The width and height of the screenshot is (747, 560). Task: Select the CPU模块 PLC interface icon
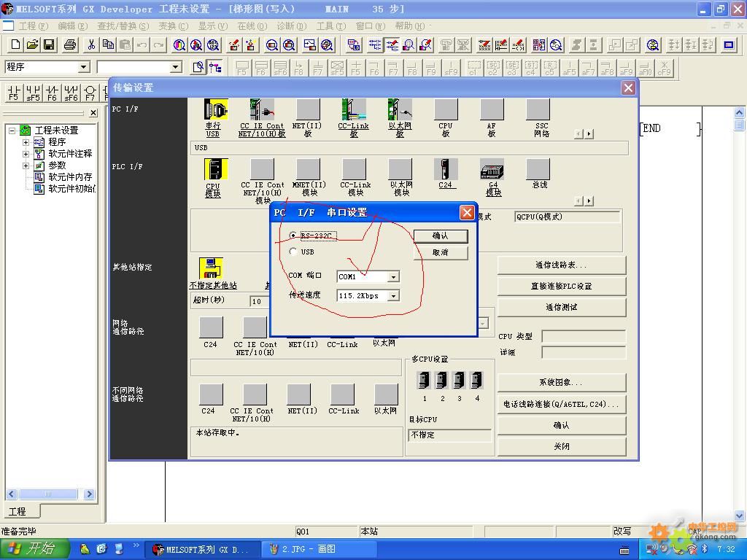[215, 169]
